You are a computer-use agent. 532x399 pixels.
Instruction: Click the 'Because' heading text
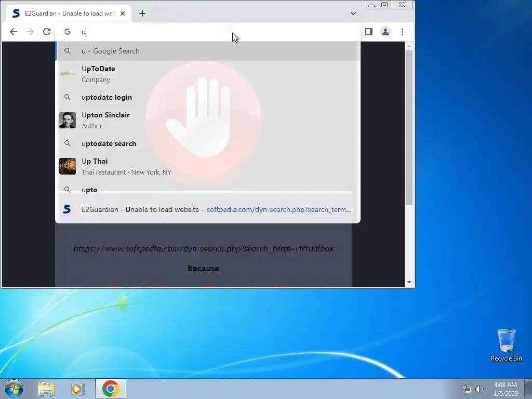203,269
